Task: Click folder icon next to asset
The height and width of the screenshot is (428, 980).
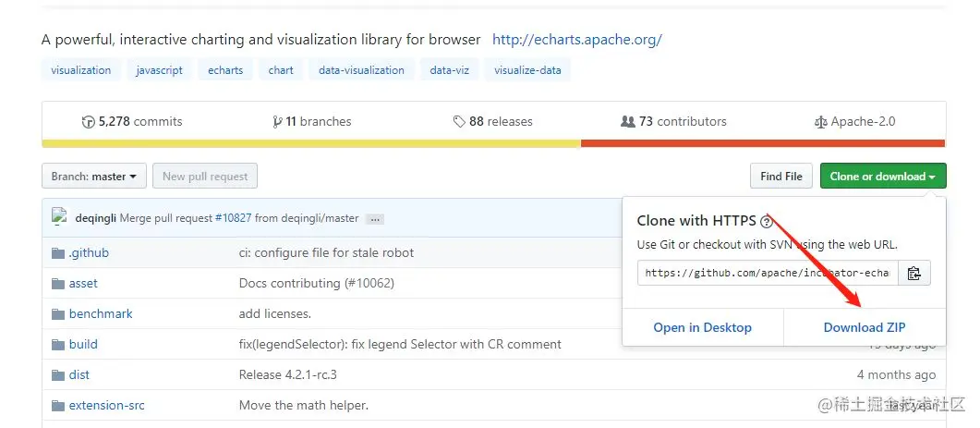Action: point(58,284)
